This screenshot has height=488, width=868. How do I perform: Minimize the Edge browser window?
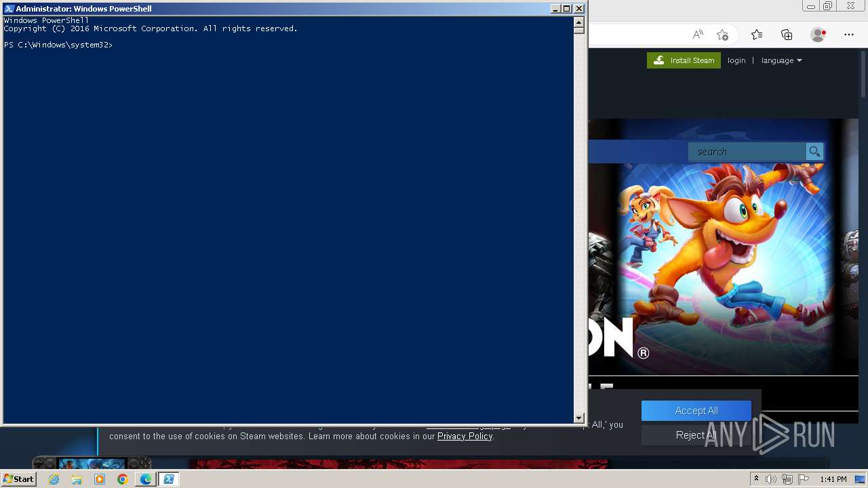(x=810, y=6)
